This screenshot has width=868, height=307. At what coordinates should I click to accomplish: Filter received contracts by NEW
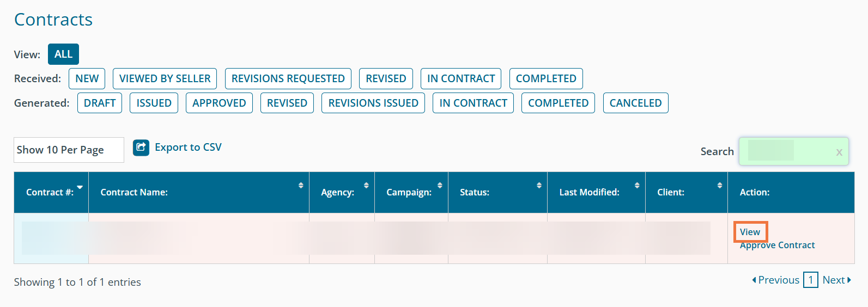[87, 78]
